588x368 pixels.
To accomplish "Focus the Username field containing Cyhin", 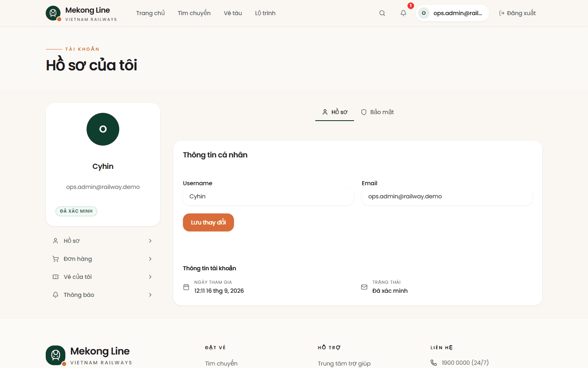I will [x=268, y=196].
